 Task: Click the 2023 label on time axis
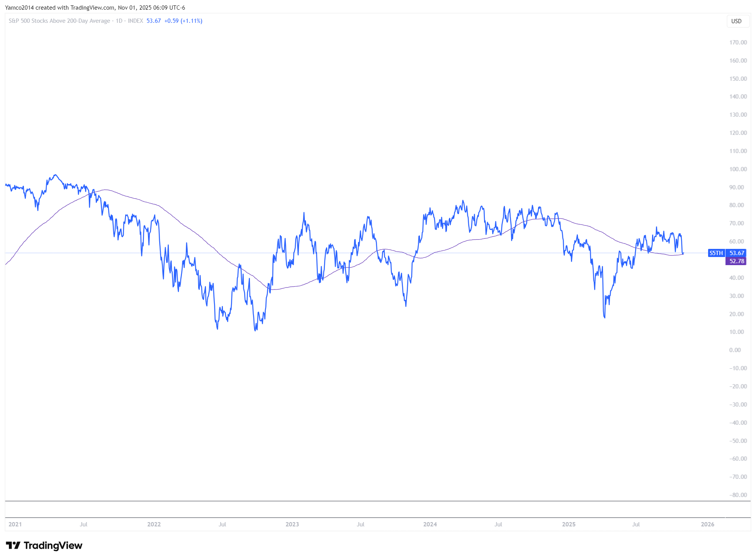[x=292, y=524]
